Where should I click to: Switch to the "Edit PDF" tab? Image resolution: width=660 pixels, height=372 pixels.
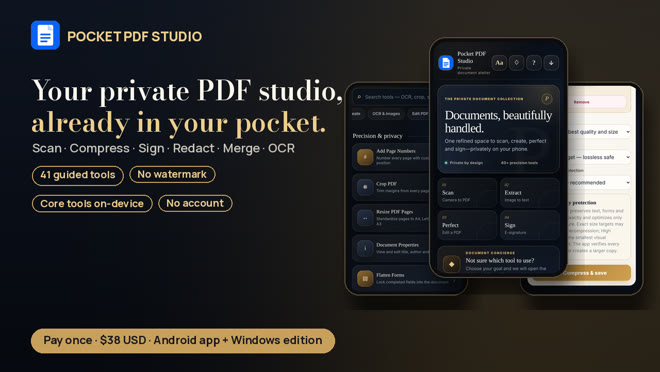pyautogui.click(x=419, y=114)
